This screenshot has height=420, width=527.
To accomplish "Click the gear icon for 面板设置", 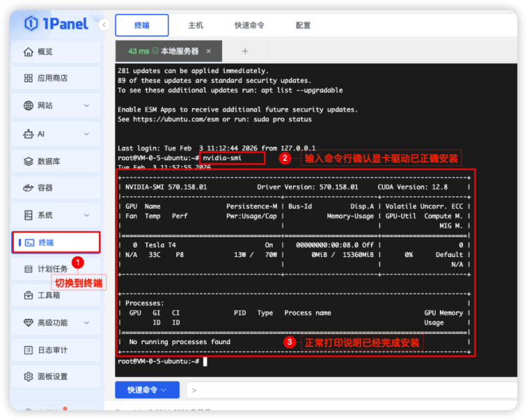I will point(29,376).
